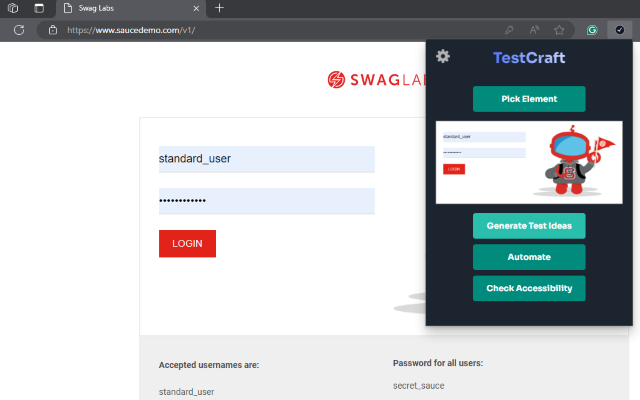Click the Check Accessibility button
The height and width of the screenshot is (400, 640).
529,288
